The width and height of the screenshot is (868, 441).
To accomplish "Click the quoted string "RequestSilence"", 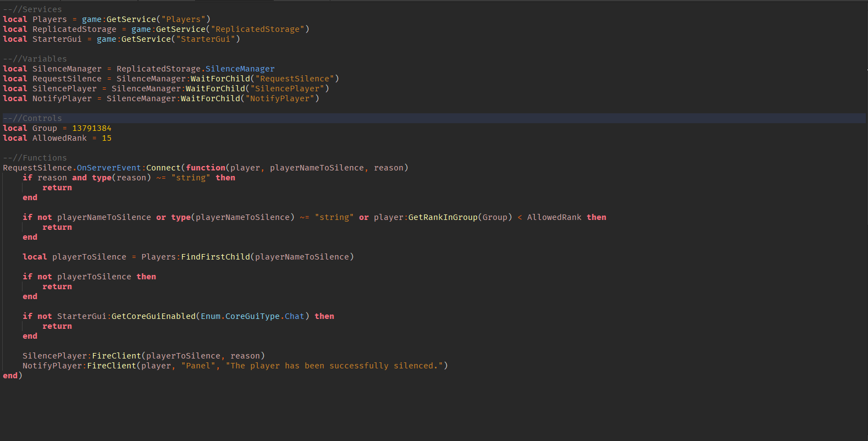I will [x=295, y=79].
